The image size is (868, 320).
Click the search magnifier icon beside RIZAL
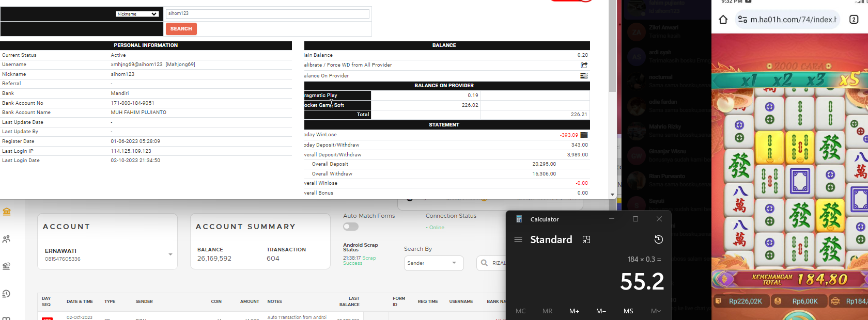(x=484, y=263)
